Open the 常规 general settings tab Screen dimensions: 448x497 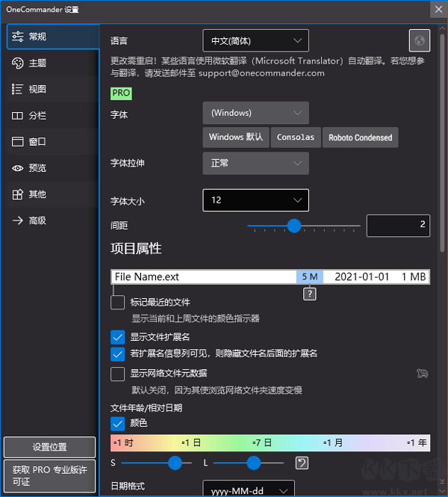[x=53, y=37]
